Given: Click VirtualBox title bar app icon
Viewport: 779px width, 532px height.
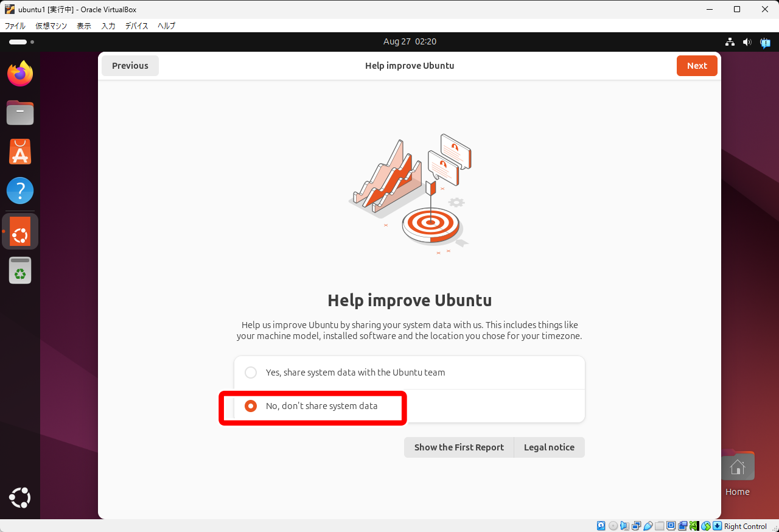Looking at the screenshot, I should pyautogui.click(x=10, y=9).
